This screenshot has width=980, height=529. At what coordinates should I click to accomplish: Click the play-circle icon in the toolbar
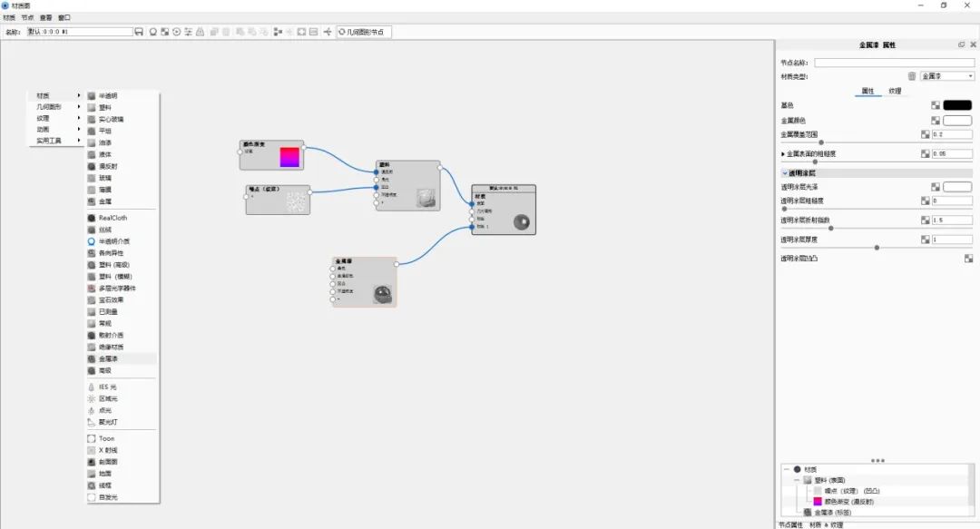177,32
